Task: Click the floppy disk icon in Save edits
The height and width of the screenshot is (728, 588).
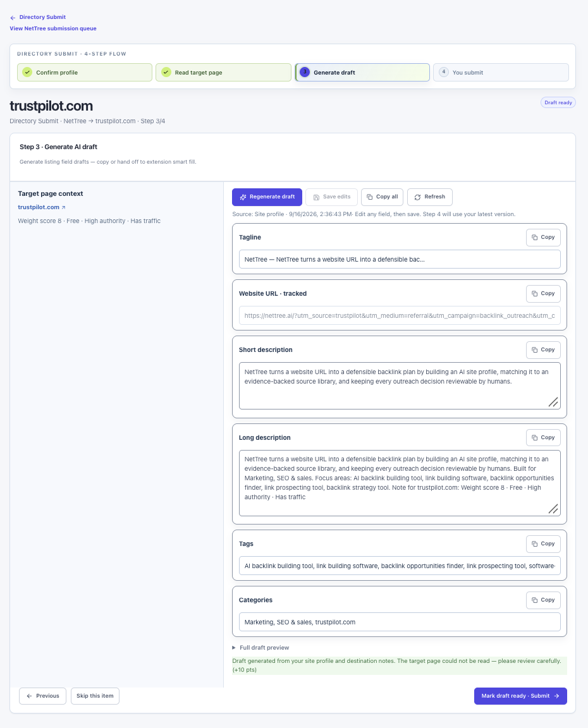Action: 316,197
